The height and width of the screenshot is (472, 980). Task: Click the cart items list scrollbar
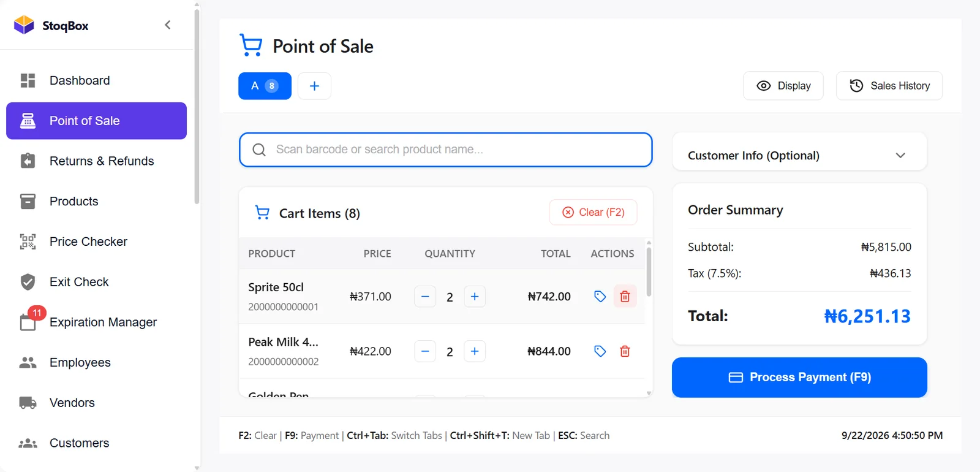(649, 272)
